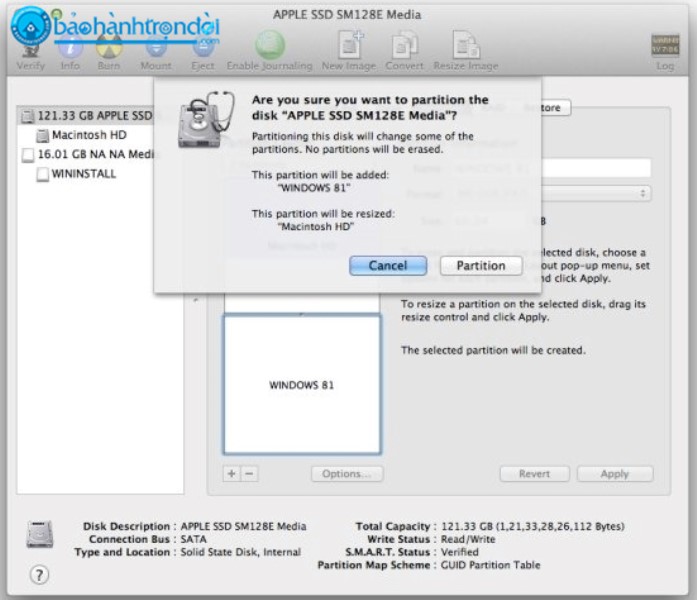This screenshot has height=600, width=697.
Task: Select the WINDOWS 81 partition block
Action: 302,385
